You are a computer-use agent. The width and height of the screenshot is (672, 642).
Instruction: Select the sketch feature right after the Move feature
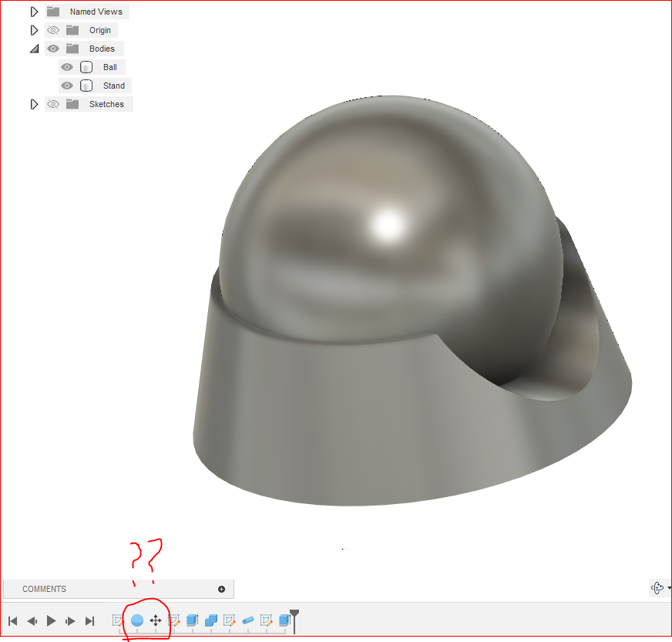coord(174,620)
